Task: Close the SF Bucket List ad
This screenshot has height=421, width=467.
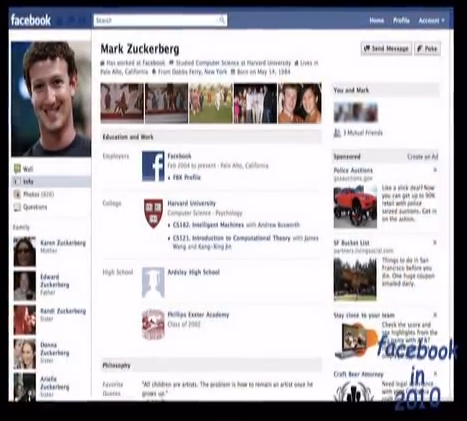Action: (x=435, y=243)
